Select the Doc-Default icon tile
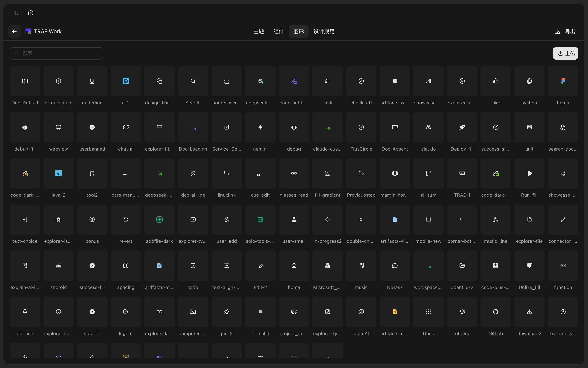This screenshot has width=588, height=368. 25,81
